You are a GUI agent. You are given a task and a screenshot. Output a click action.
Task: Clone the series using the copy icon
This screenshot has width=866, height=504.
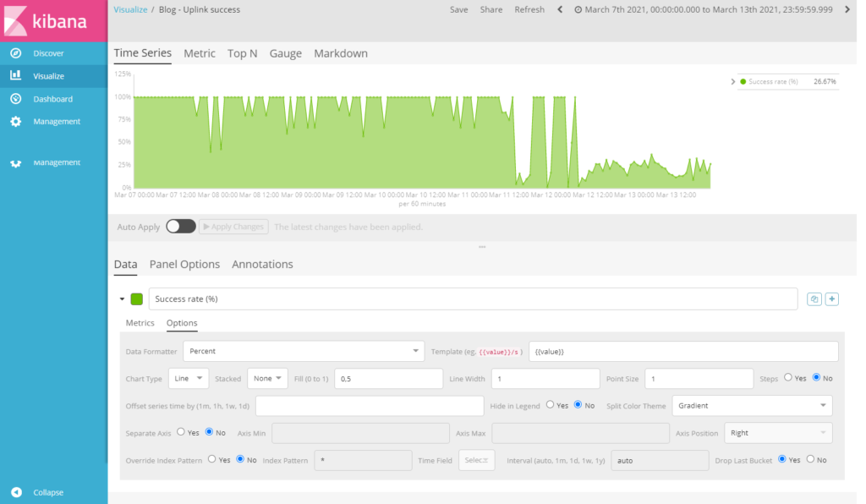[x=814, y=299]
